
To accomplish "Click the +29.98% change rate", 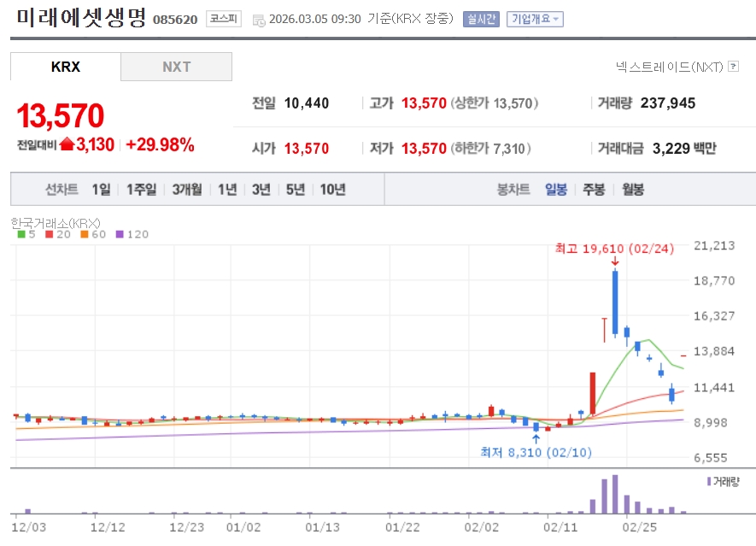I will pyautogui.click(x=160, y=144).
